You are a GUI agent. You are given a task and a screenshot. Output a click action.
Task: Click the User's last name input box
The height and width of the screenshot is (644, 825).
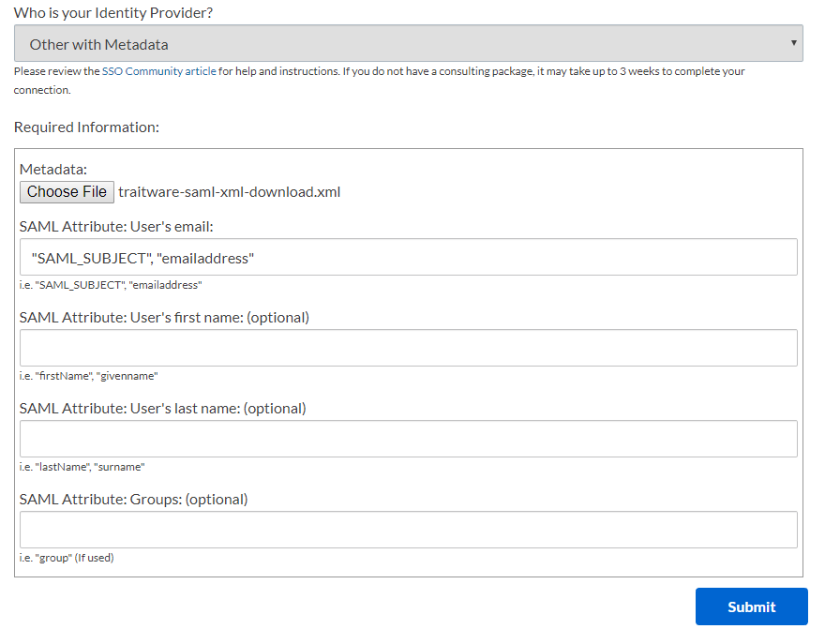(409, 439)
